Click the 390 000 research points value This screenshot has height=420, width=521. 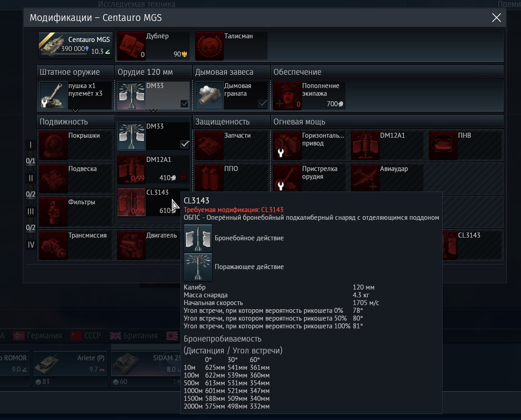click(x=75, y=49)
